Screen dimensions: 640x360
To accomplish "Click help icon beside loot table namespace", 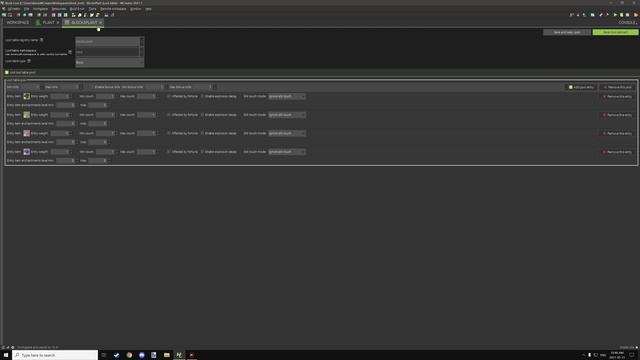I will (70, 52).
